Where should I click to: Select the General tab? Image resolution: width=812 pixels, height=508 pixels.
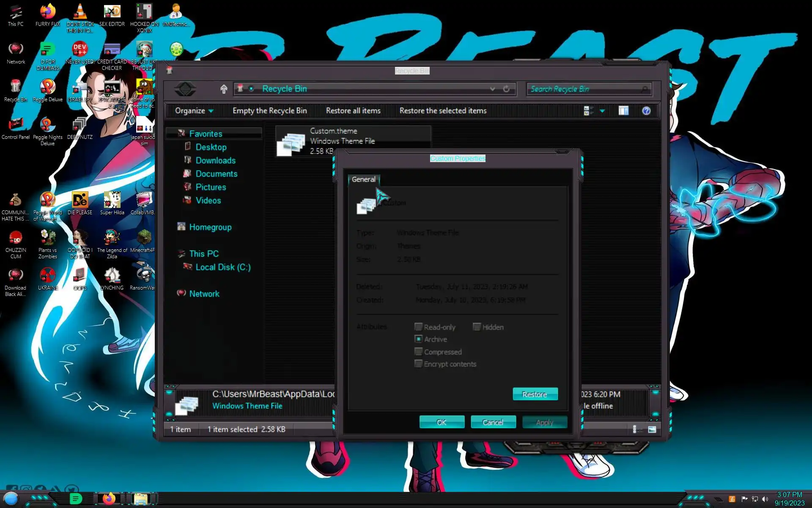tap(363, 179)
